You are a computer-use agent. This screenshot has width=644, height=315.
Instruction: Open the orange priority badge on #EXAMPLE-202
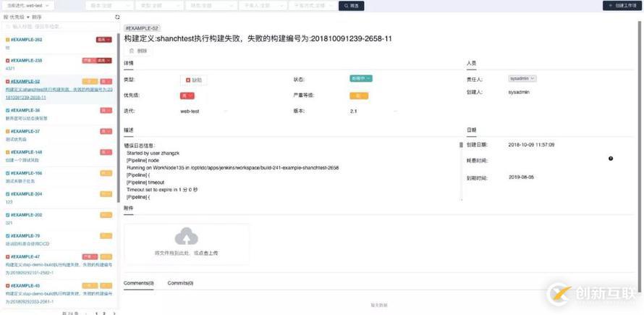[106, 214]
